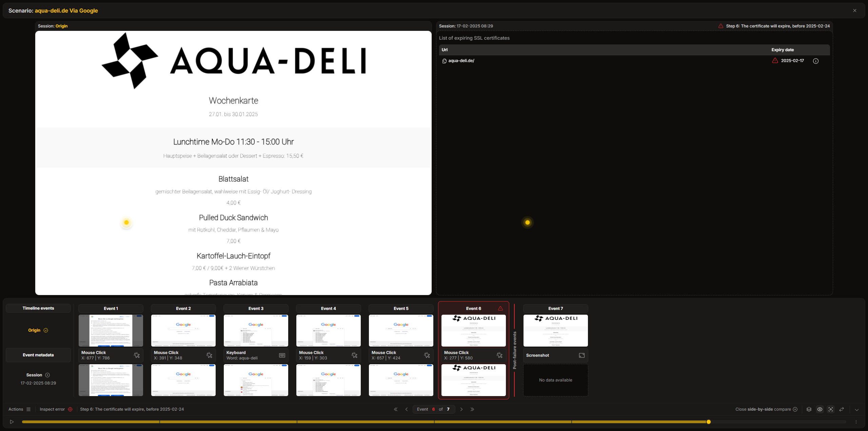
Task: Open Event 1 origin thumbnail
Action: click(x=111, y=331)
